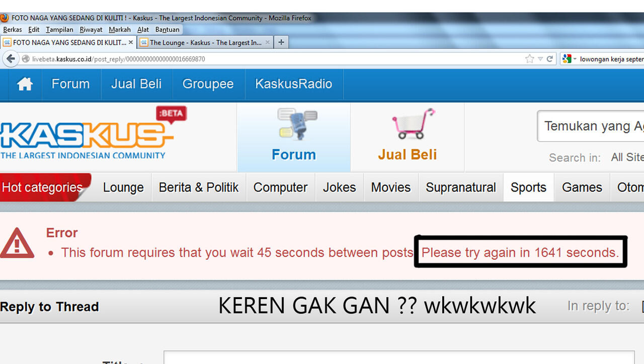The width and height of the screenshot is (644, 364).
Task: Select the FOTO NAGA browser tab
Action: click(68, 42)
